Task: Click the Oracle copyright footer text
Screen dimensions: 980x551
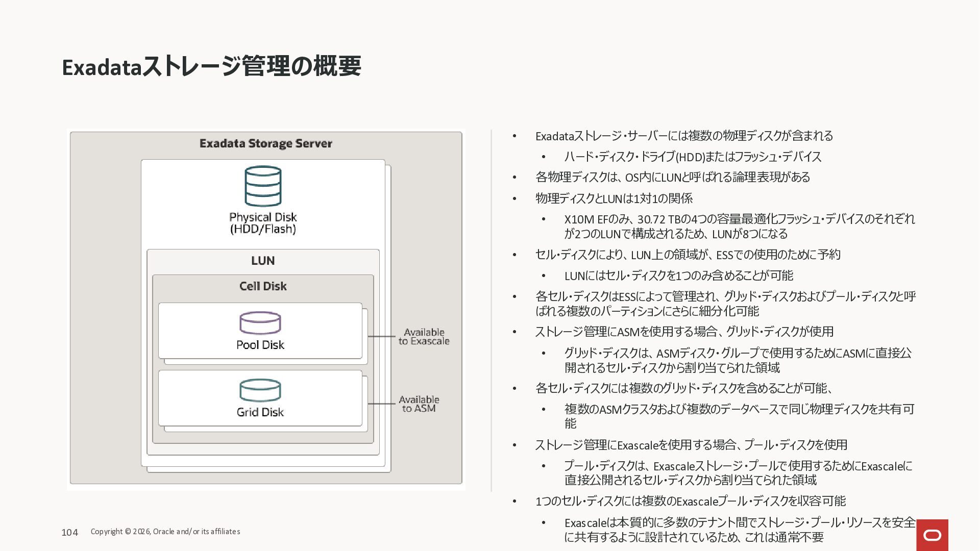Action: click(165, 532)
